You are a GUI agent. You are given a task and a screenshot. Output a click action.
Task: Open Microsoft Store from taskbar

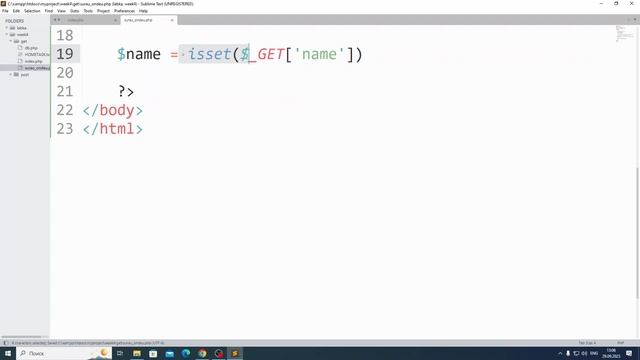click(x=153, y=353)
